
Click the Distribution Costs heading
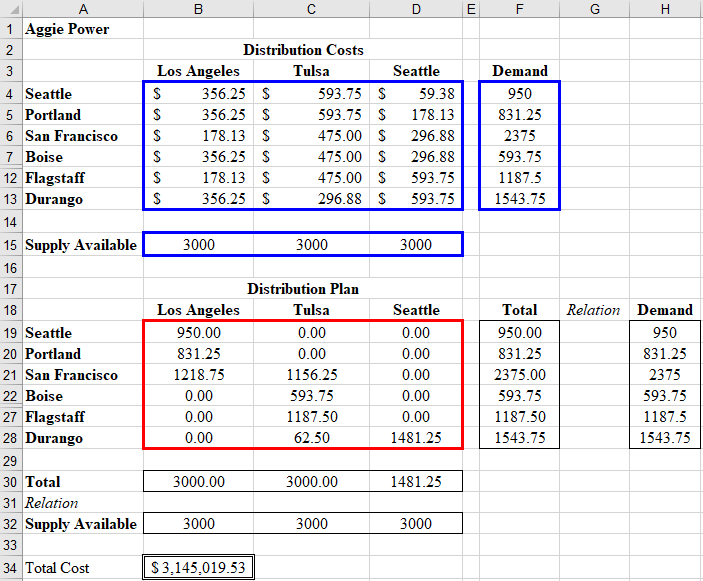pyautogui.click(x=303, y=50)
